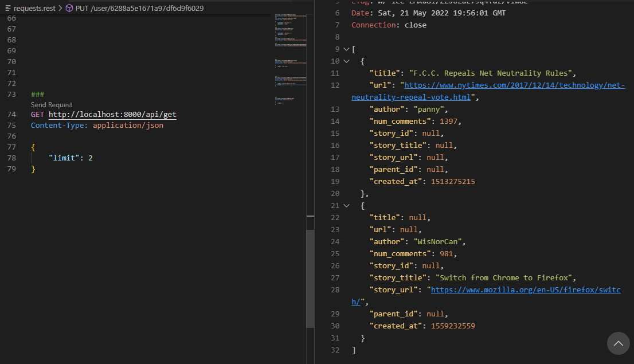Click line number 79 in the editor gutter
The height and width of the screenshot is (364, 634).
tap(11, 169)
